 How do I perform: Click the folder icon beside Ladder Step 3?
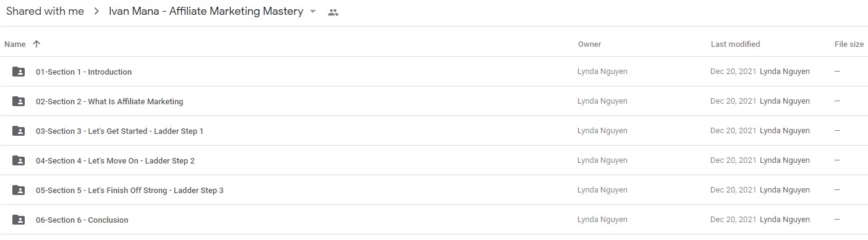(19, 190)
